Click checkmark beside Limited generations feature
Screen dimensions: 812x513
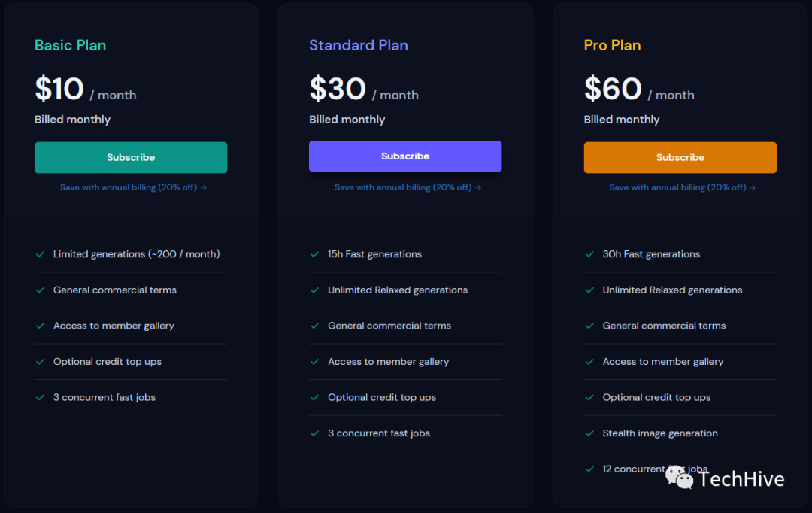pyautogui.click(x=41, y=254)
